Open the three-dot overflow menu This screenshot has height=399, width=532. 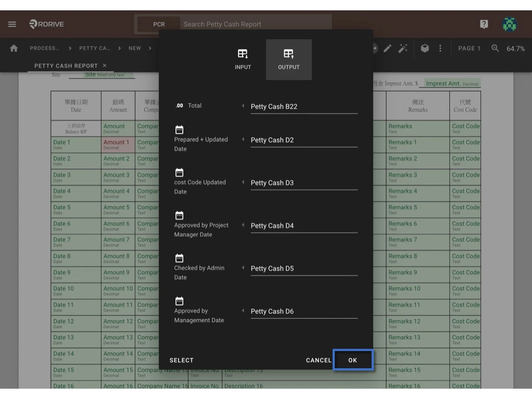(x=440, y=48)
